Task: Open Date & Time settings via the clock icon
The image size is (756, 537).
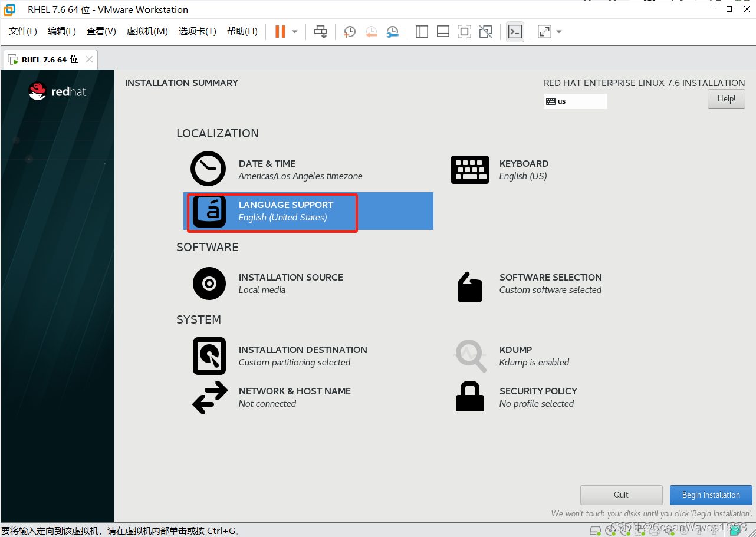Action: coord(208,169)
